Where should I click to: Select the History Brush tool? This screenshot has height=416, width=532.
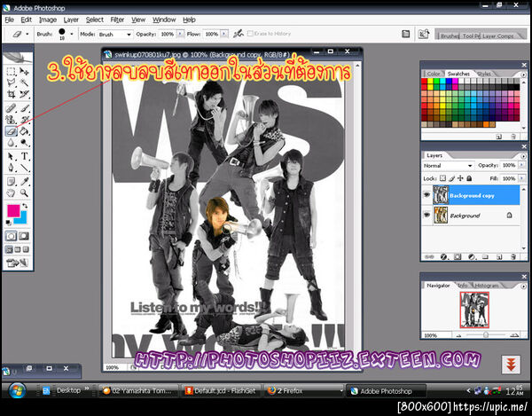pos(24,120)
